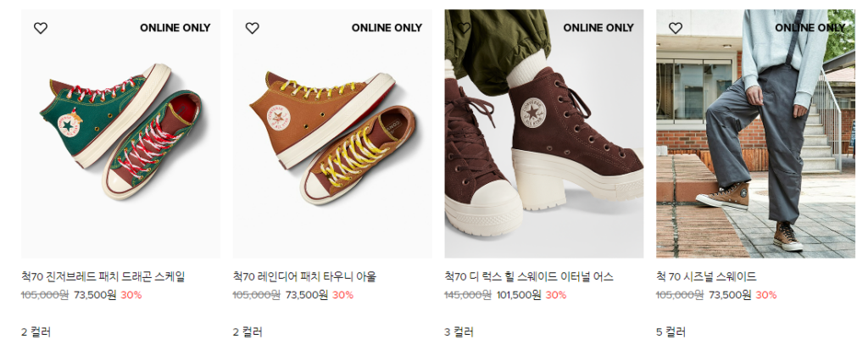Image resolution: width=868 pixels, height=345 pixels.
Task: Favorite the green Dragon Scale sneaker with the heart
Action: 41,28
